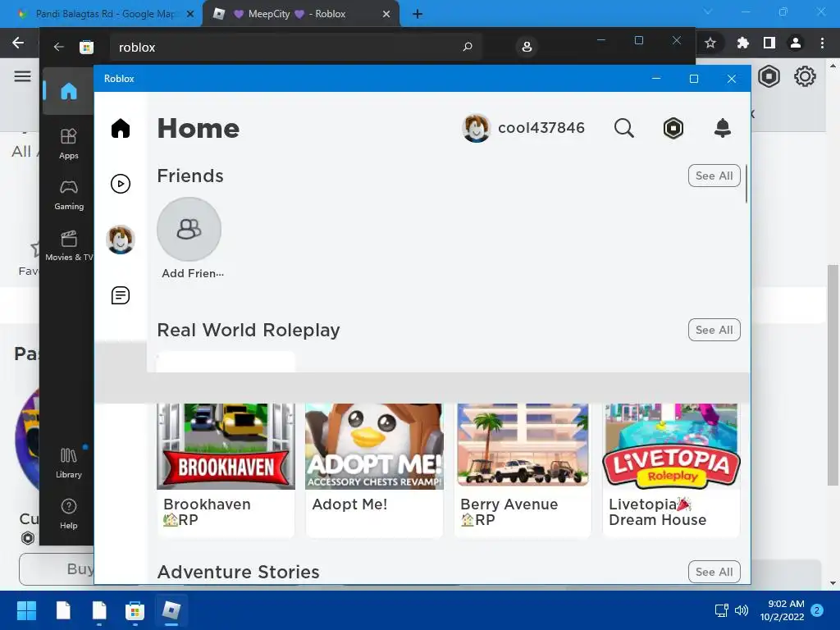Viewport: 840px width, 630px height.
Task: Open Robux hexagon icon on Roblox webpage
Action: pos(769,76)
